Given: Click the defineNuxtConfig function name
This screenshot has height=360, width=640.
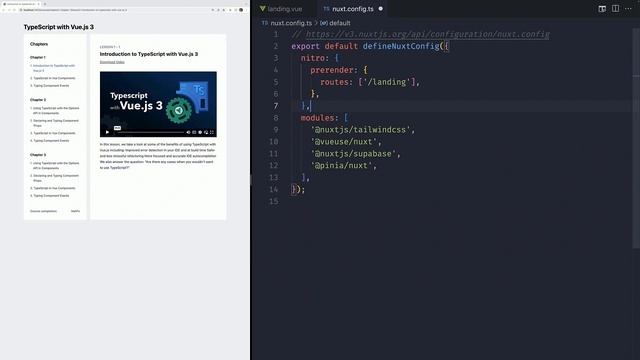Looking at the screenshot, I should click(x=401, y=46).
